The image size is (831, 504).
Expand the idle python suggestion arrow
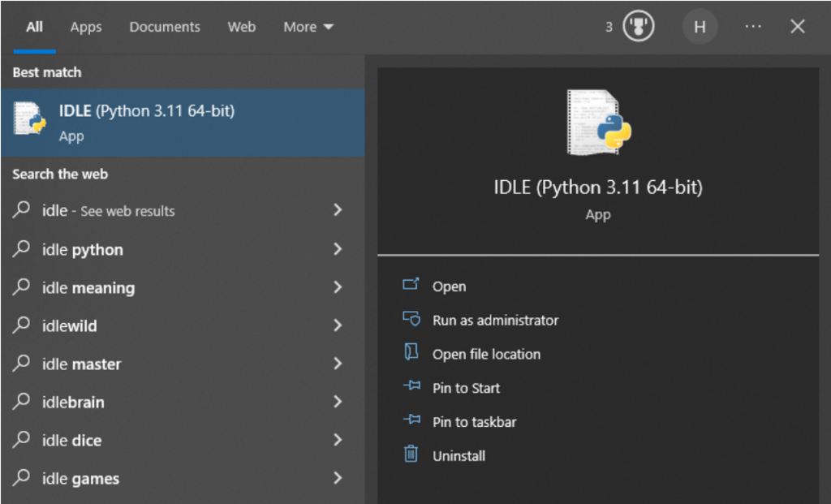tap(338, 249)
